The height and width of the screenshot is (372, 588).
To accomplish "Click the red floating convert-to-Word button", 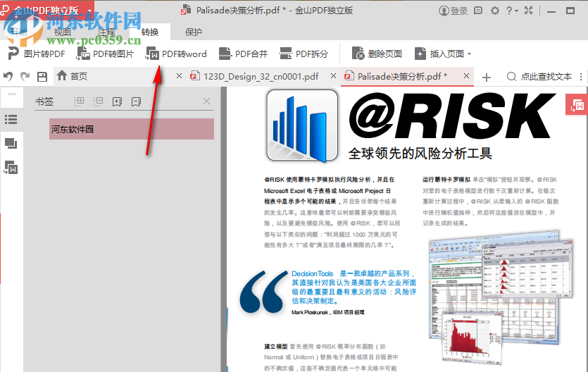I will 577,105.
